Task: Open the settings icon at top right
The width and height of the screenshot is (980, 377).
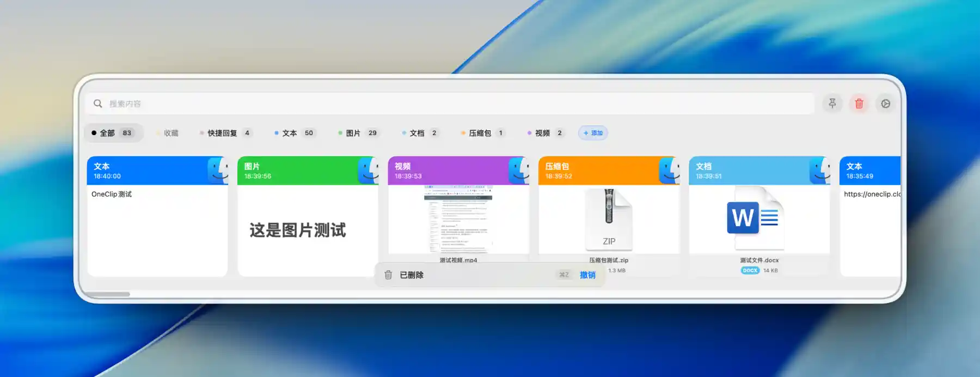Action: coord(885,104)
